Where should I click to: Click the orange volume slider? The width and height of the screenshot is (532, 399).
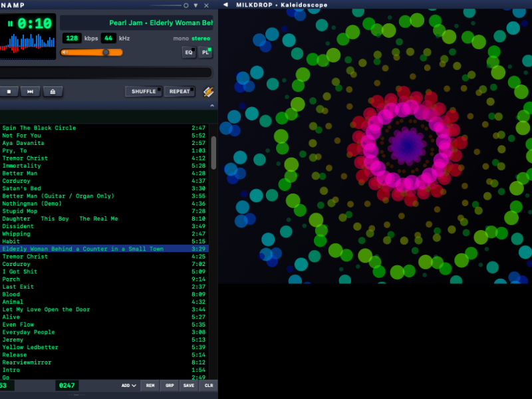91,52
